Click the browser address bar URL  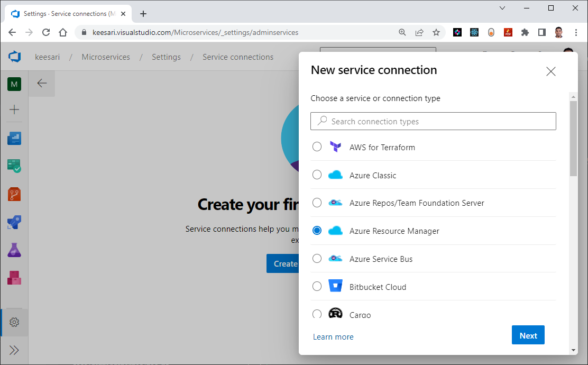[x=195, y=32]
